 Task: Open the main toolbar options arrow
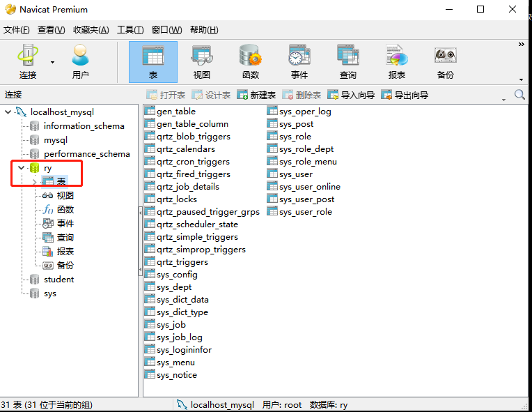[x=521, y=79]
